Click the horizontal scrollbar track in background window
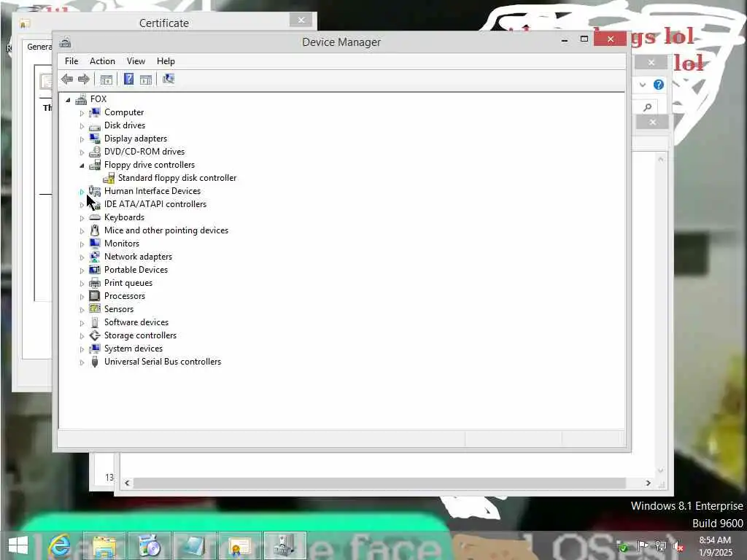The image size is (747, 560). coord(379,483)
